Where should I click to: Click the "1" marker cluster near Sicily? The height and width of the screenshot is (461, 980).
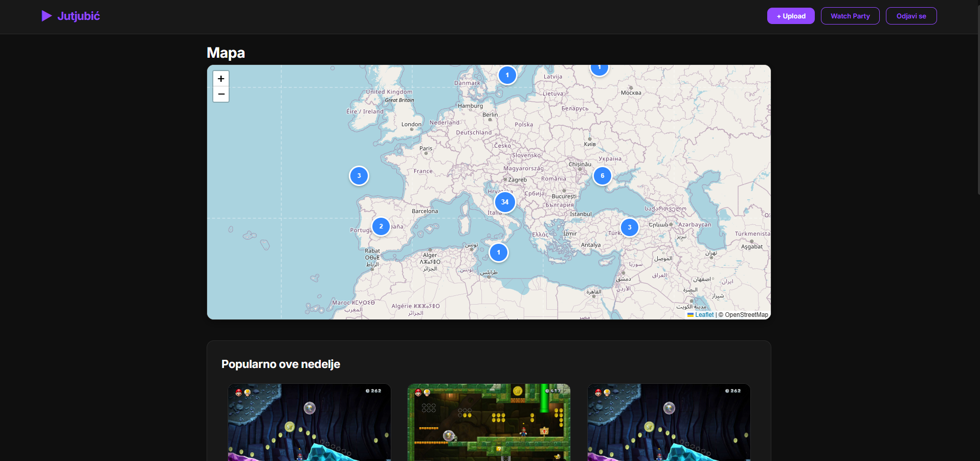498,252
